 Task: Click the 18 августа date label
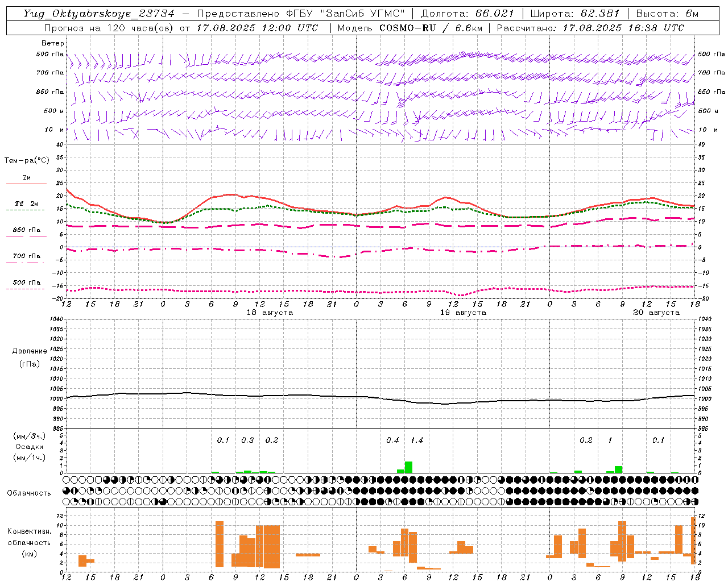(270, 313)
